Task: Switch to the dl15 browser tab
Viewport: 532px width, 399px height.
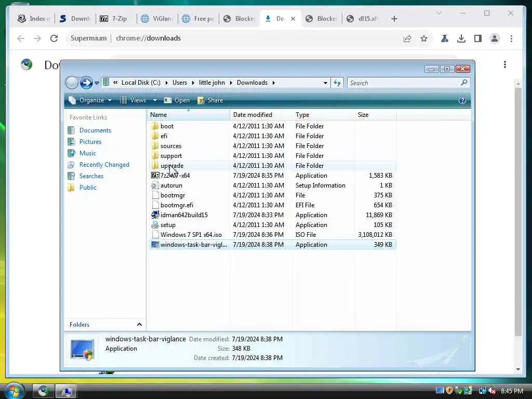Action: click(x=363, y=19)
